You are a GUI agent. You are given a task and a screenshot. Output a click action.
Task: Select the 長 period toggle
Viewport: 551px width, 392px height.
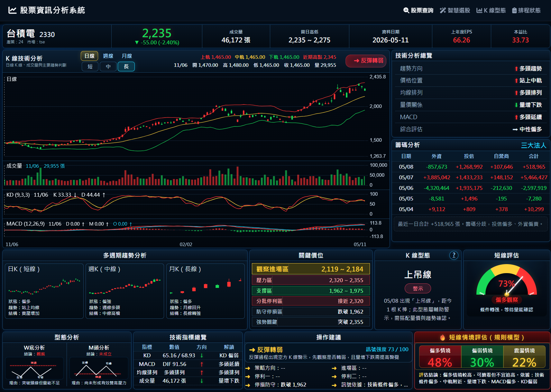click(126, 67)
